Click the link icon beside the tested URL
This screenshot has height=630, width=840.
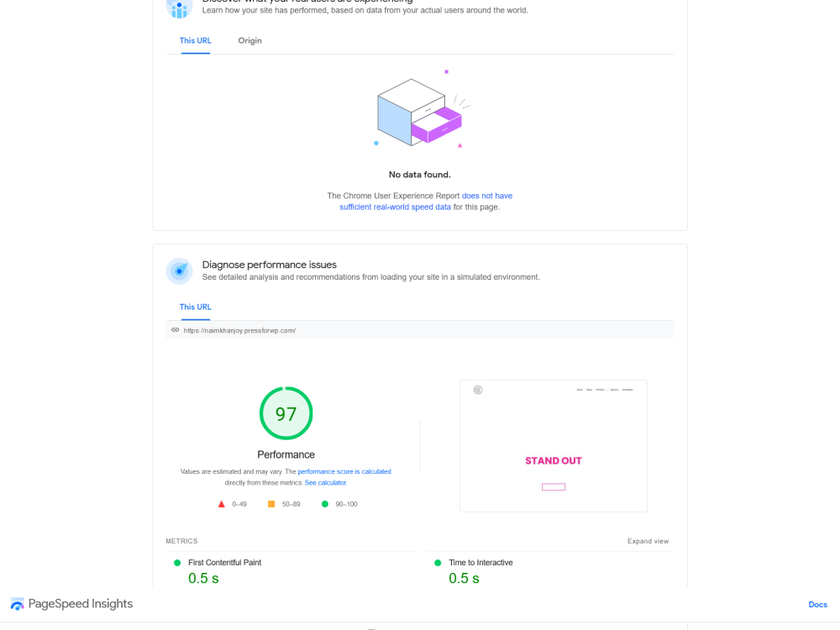point(176,330)
